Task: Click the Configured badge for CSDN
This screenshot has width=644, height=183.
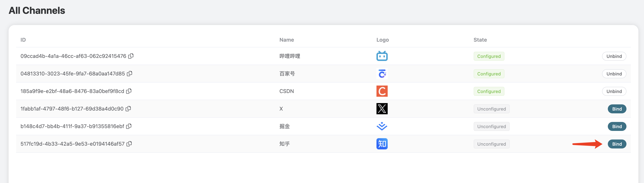Action: click(x=489, y=91)
